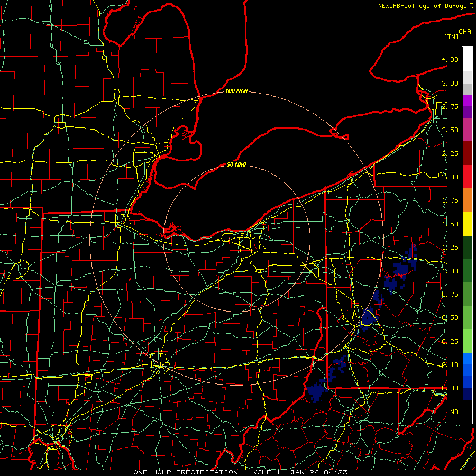Select the black ND swatch at legend bottom
476x476 pixels.
tap(467, 411)
